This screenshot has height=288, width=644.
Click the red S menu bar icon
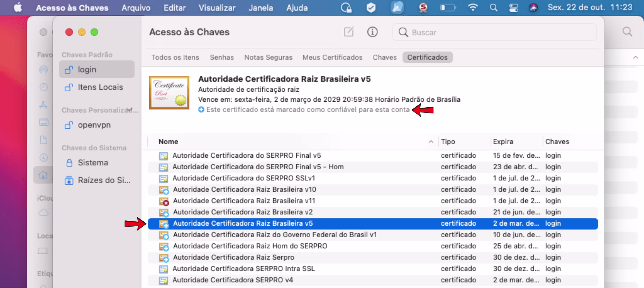423,7
